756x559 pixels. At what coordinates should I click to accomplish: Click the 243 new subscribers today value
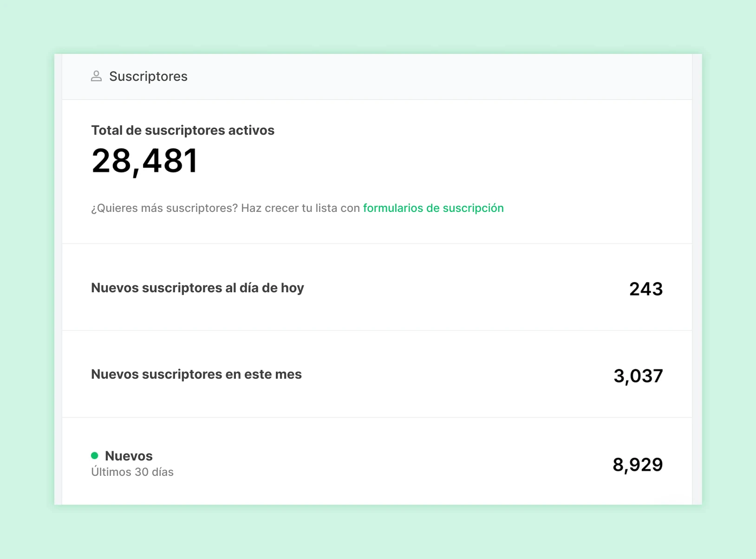(x=645, y=289)
